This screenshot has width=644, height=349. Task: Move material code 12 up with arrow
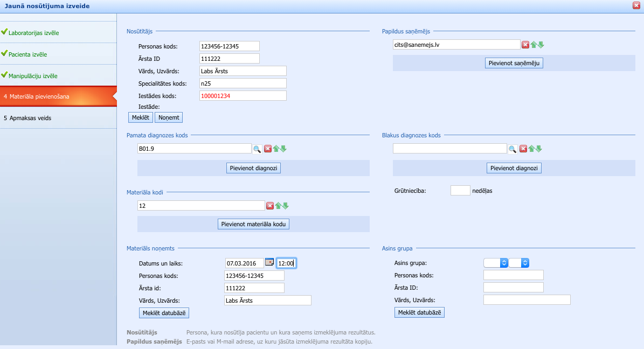click(x=278, y=206)
